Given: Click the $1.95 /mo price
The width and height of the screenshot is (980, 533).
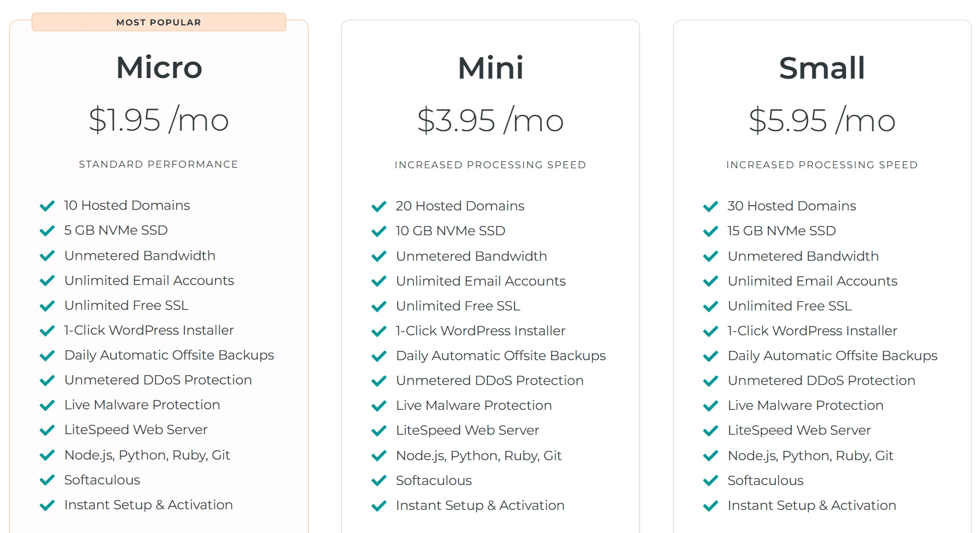Looking at the screenshot, I should (x=159, y=120).
